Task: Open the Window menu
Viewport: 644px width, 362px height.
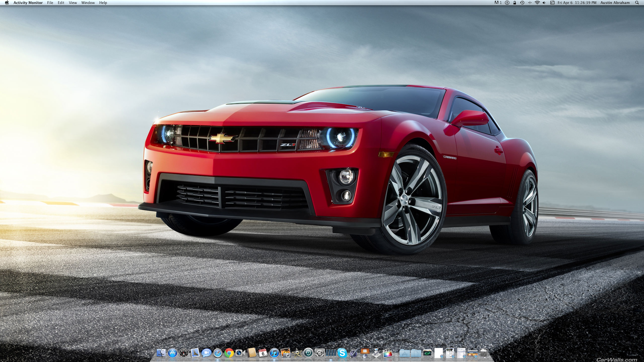Action: pos(88,3)
